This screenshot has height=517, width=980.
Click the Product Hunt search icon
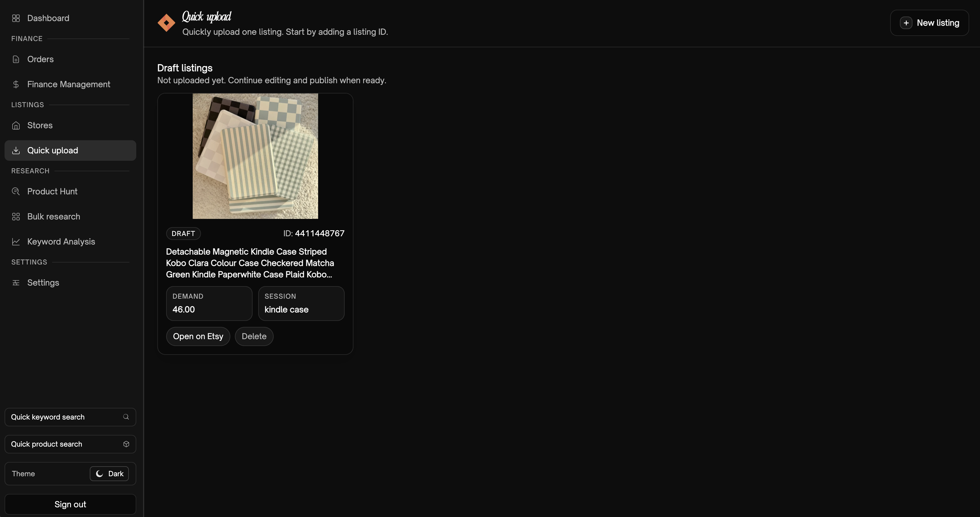tap(16, 191)
